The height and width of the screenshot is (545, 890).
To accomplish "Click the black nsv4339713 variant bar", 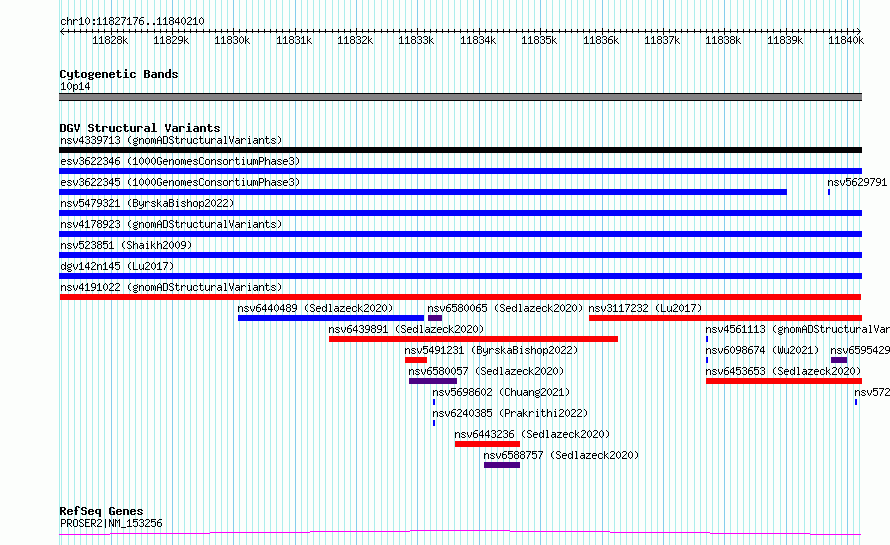I will [x=460, y=150].
